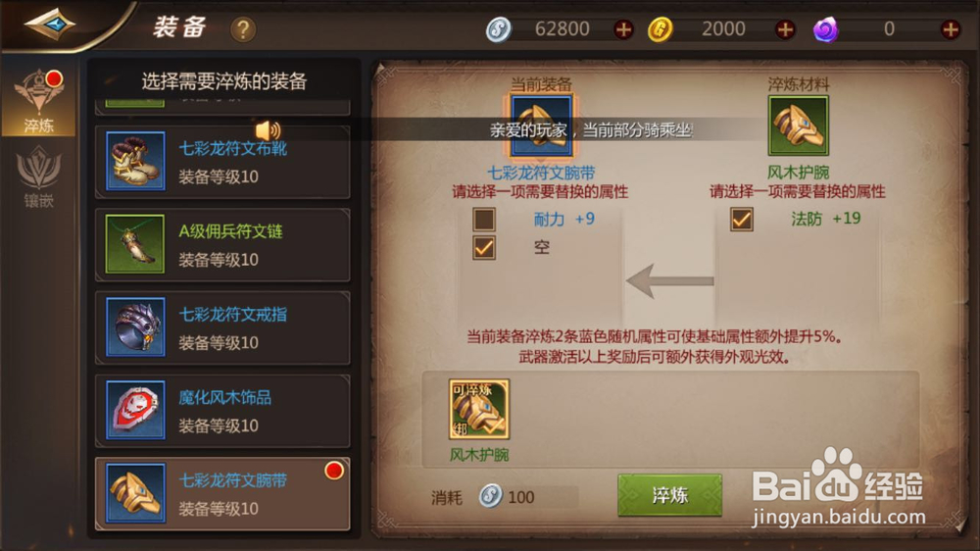Click the speaker announcement icon
980x551 pixels.
(268, 130)
